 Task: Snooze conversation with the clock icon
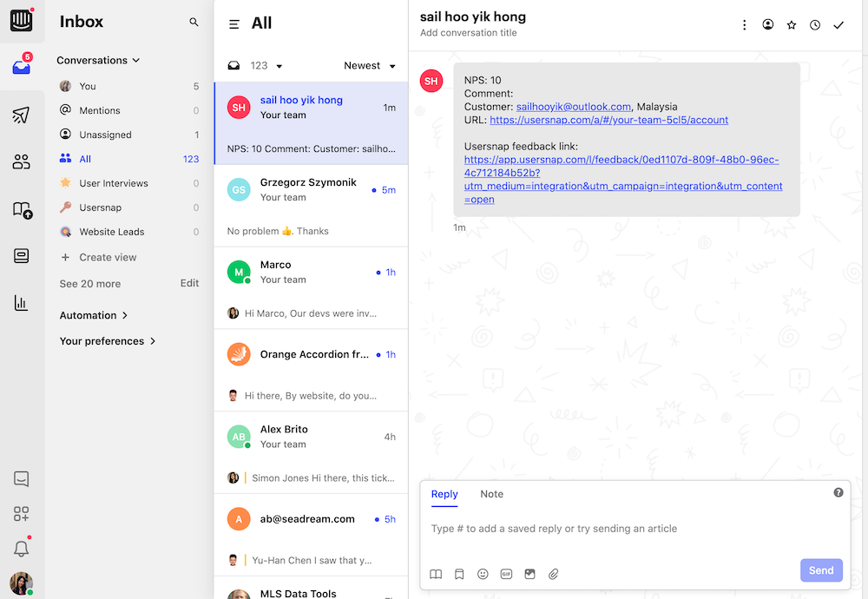click(x=815, y=25)
